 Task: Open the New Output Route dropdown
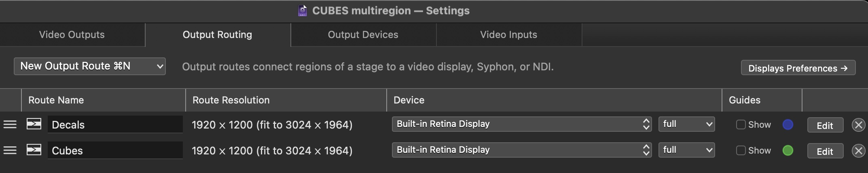(x=90, y=66)
